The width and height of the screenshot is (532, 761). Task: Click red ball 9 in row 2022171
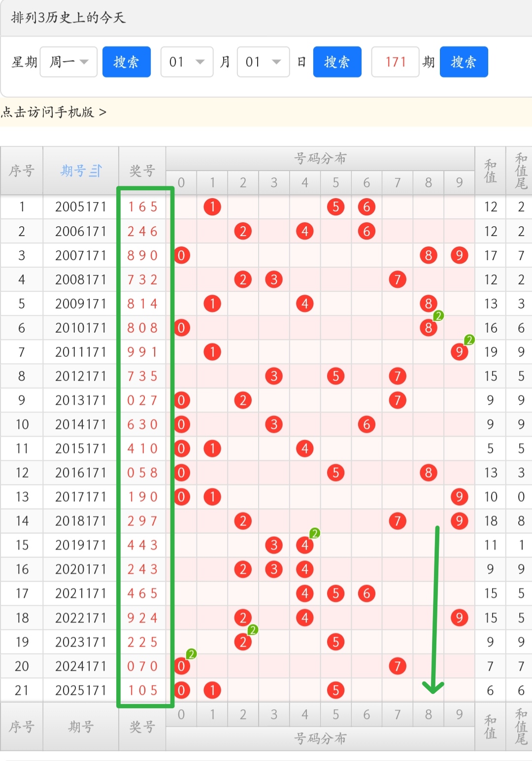coord(459,618)
